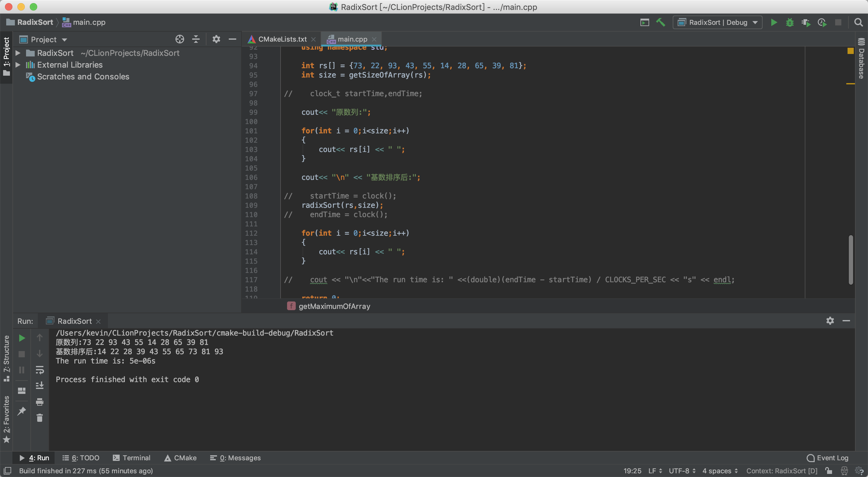Start debugging with the bug icon
868x477 pixels.
790,23
